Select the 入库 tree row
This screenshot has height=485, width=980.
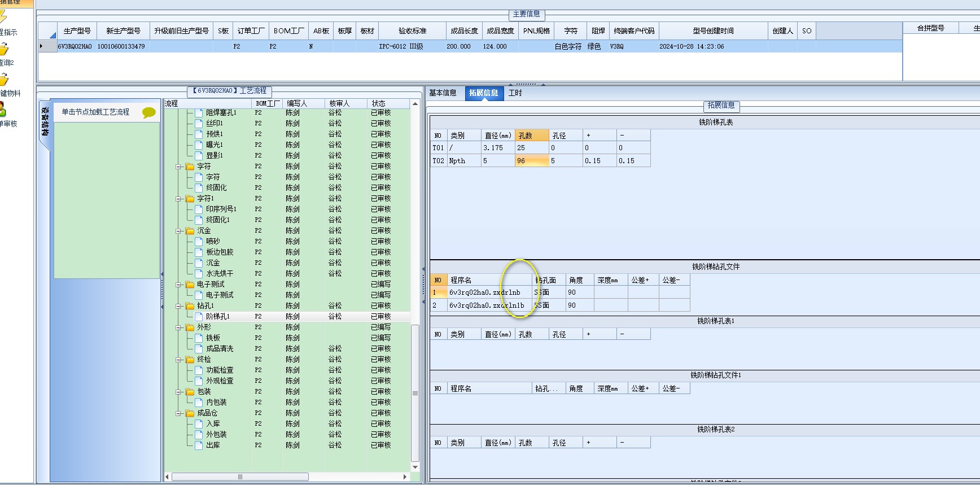(x=288, y=424)
